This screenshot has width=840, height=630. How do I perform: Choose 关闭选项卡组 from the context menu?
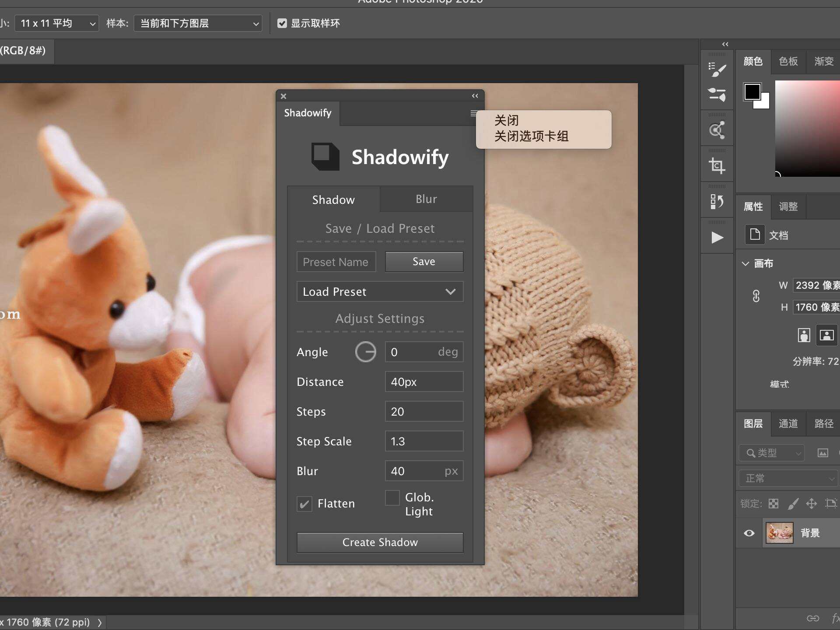(x=531, y=136)
